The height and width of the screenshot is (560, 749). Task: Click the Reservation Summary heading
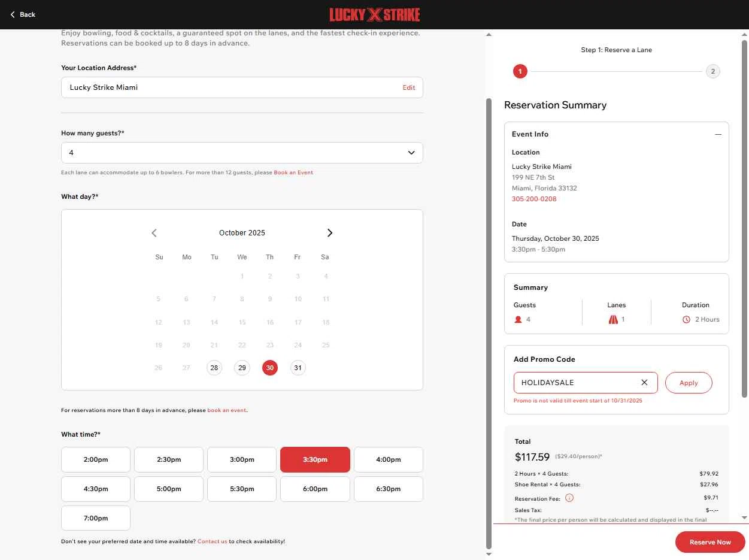click(555, 105)
